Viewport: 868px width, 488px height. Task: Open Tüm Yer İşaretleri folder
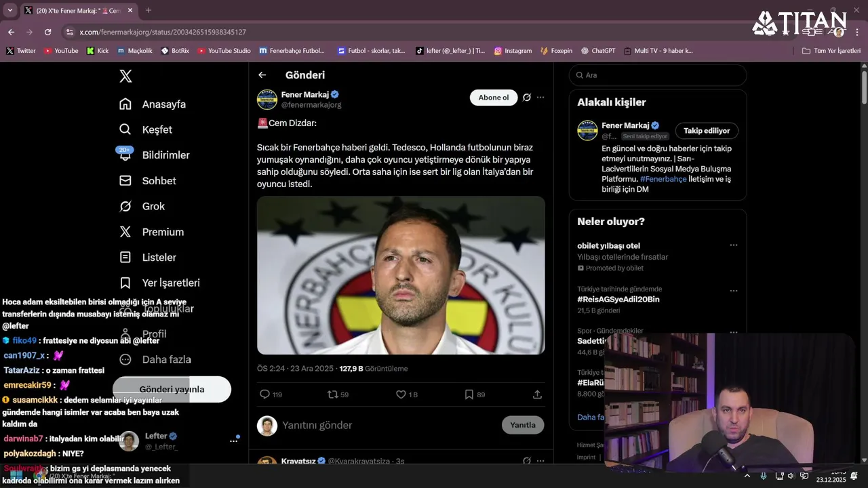(831, 51)
